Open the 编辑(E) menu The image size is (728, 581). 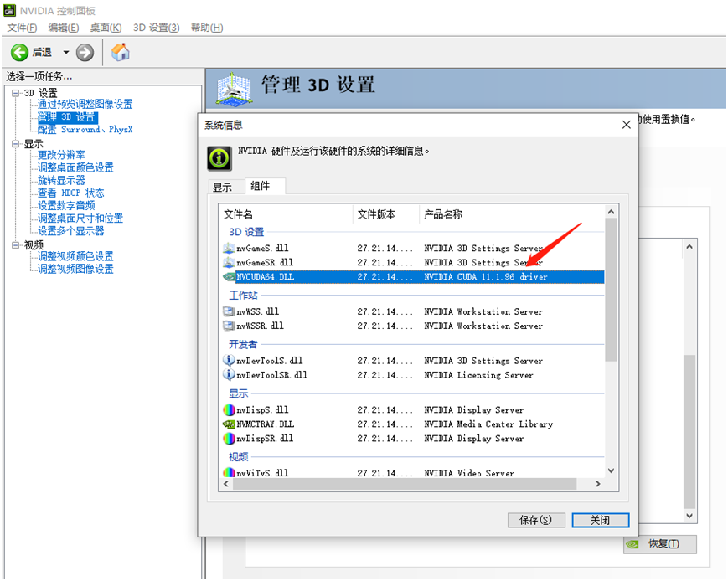tap(64, 28)
